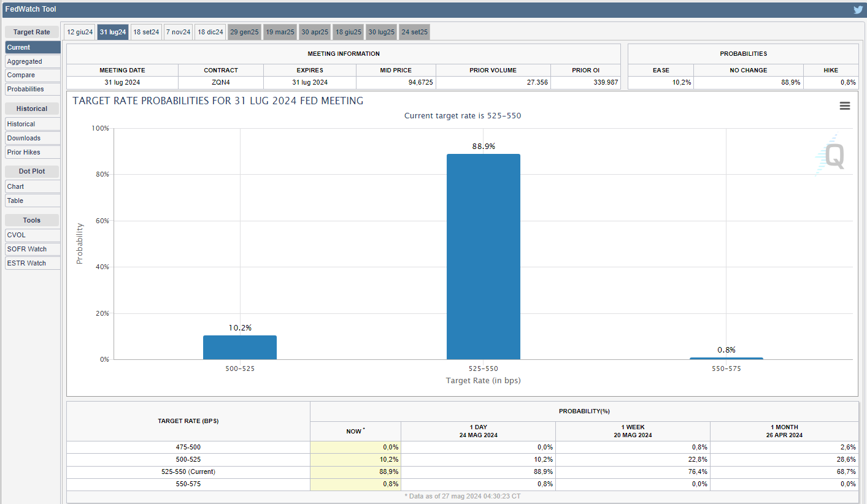867x504 pixels.
Task: Click the small 0.8% bar for 550-575
Action: point(726,358)
